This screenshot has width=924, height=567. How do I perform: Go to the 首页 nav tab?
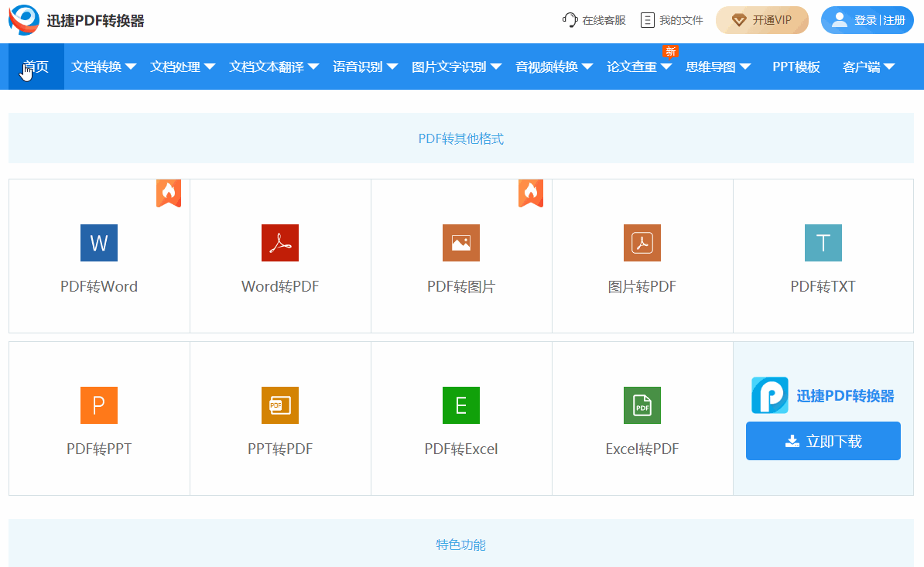click(36, 67)
